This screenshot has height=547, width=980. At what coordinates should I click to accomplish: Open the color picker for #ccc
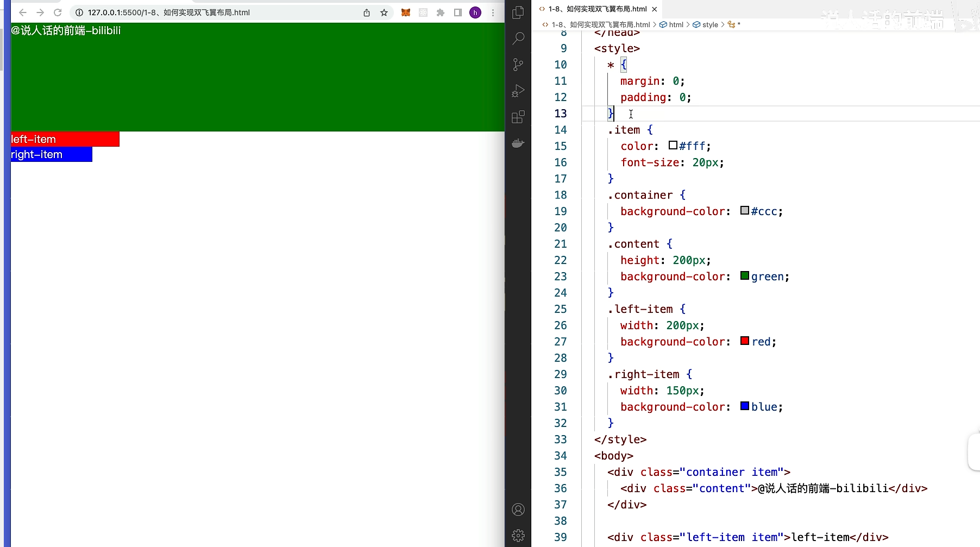(x=745, y=210)
